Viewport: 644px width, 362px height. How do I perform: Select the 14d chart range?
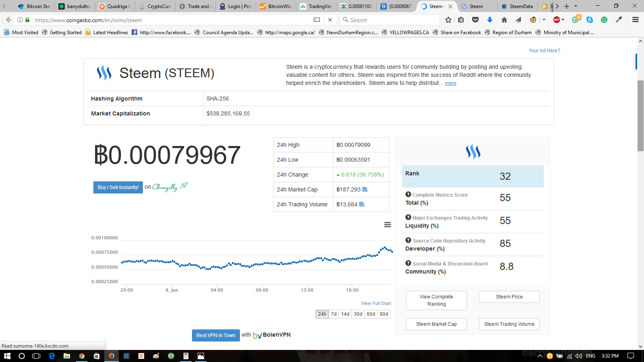coord(345,314)
